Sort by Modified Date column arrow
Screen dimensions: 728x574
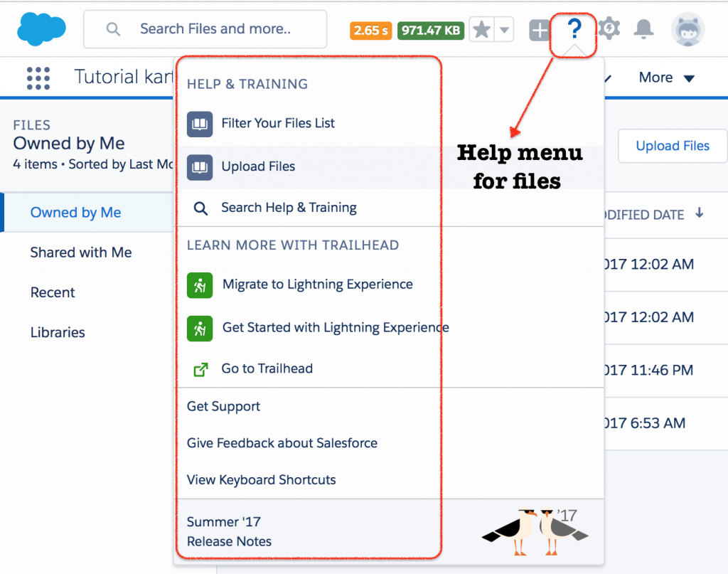click(700, 213)
